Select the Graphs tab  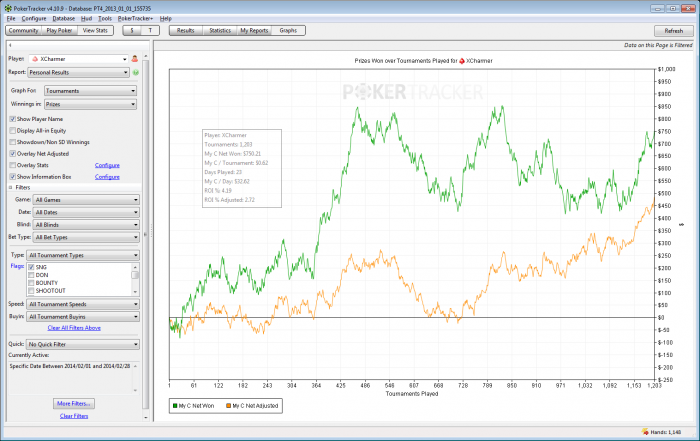click(x=288, y=30)
